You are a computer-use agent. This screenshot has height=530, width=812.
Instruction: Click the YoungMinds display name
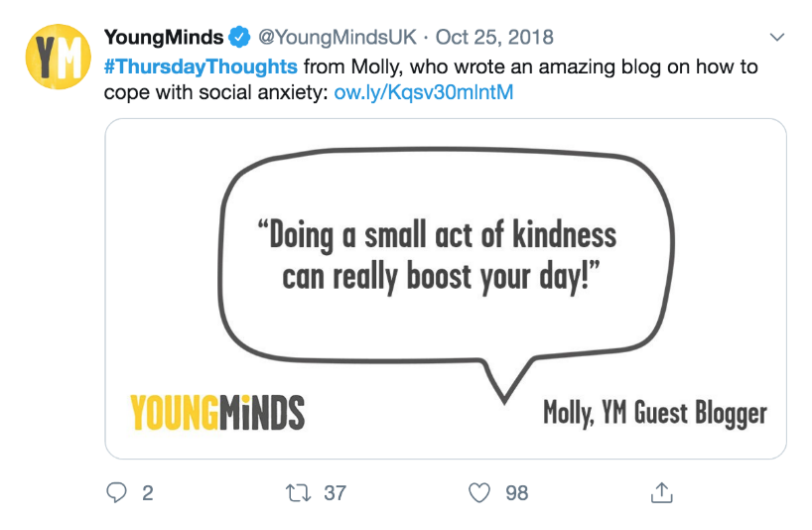(x=164, y=38)
